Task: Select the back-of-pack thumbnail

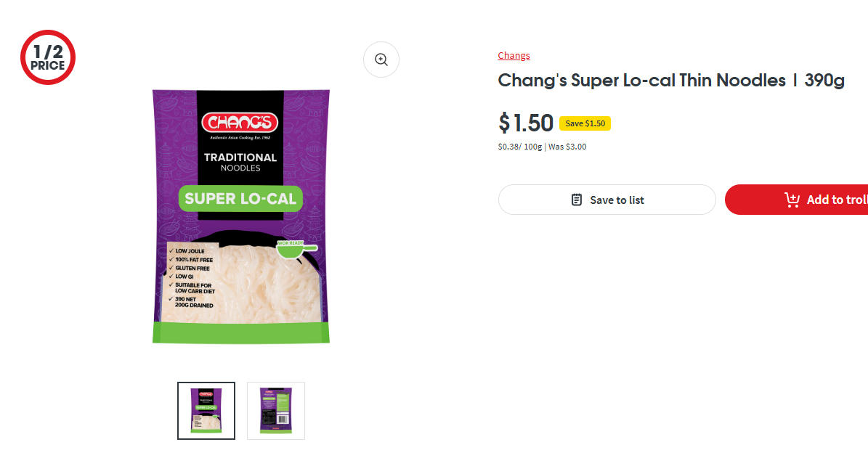Action: point(276,411)
